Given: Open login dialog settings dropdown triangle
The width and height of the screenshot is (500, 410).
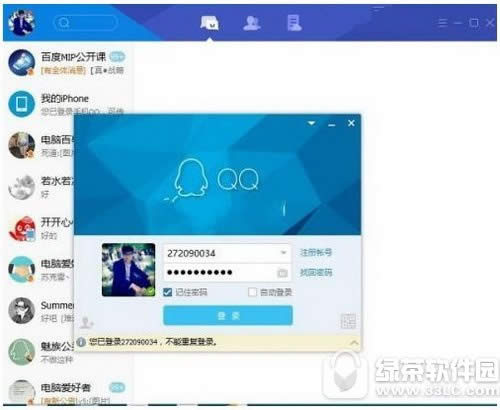Looking at the screenshot, I should [x=311, y=124].
